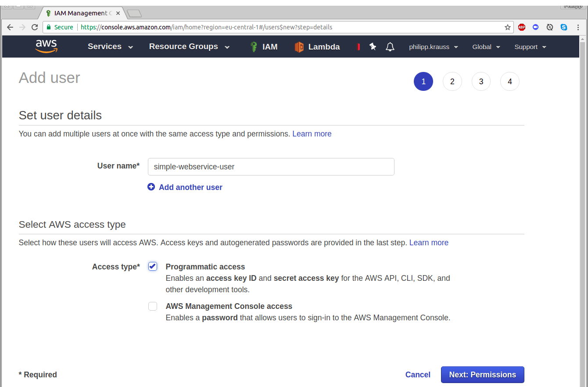Reload the page

click(x=35, y=27)
